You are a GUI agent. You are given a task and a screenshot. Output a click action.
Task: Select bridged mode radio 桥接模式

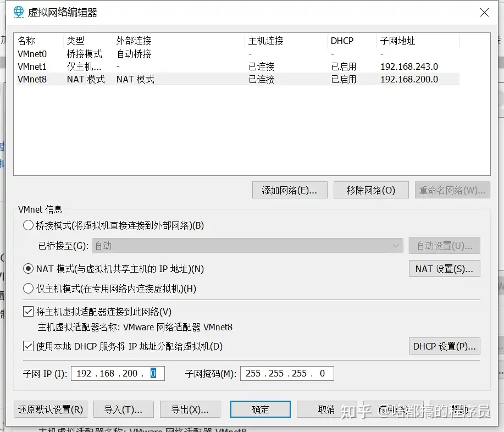(x=28, y=225)
